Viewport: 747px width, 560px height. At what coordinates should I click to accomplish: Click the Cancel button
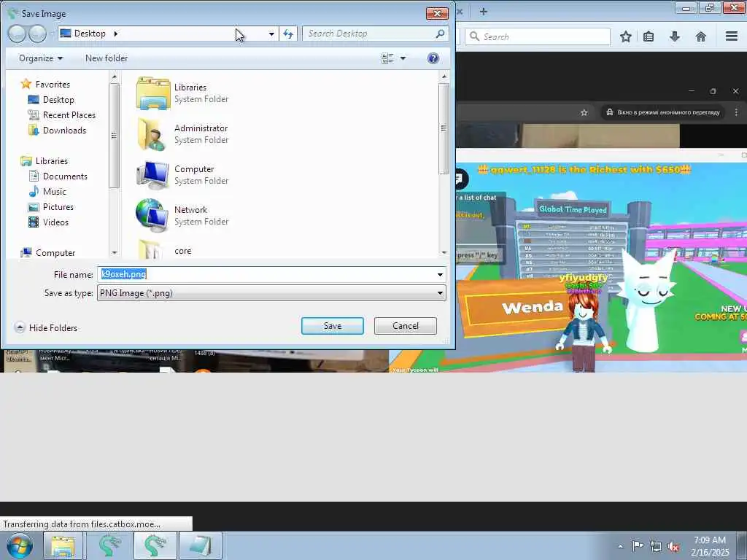coord(406,326)
